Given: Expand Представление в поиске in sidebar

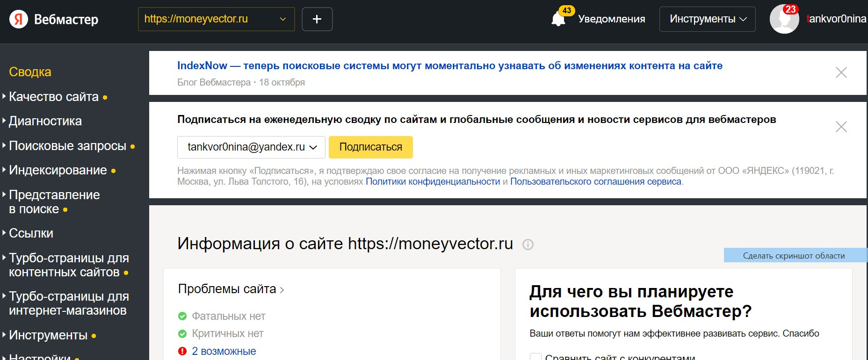Looking at the screenshot, I should pos(54,202).
